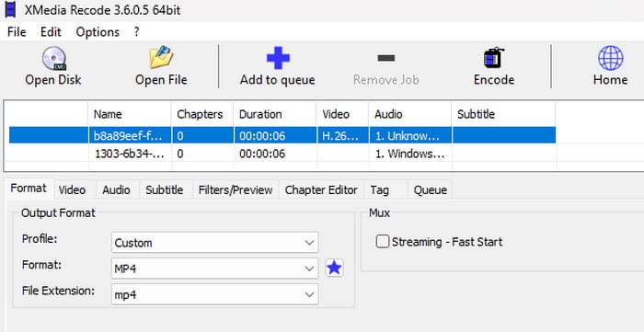Viewport: 644px width, 332px height.
Task: Start encoding with the Encode icon
Action: (x=494, y=58)
